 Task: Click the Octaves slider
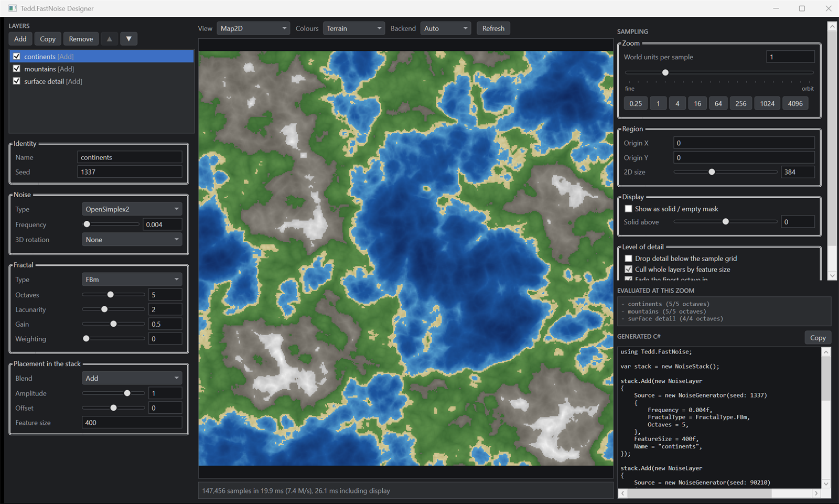(x=113, y=295)
